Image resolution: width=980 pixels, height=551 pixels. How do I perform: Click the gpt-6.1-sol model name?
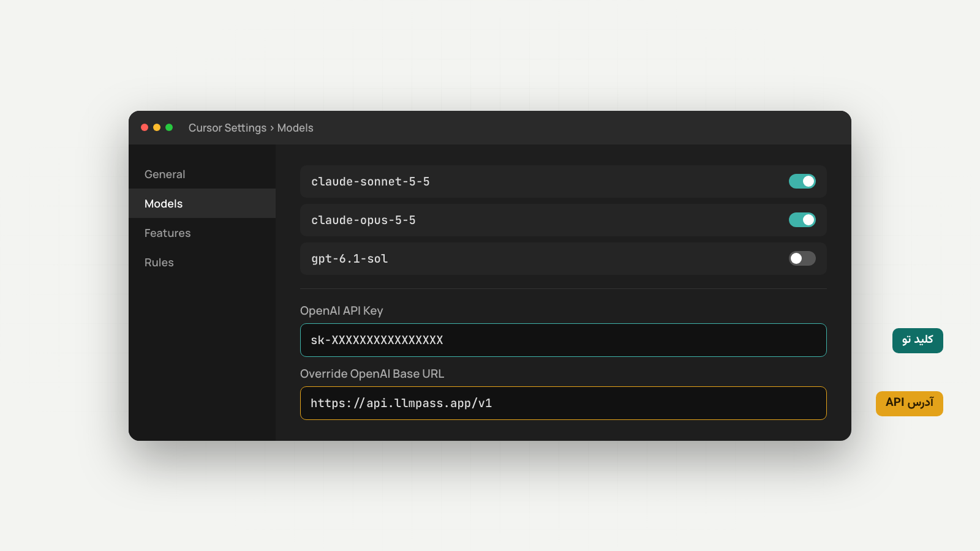(350, 258)
